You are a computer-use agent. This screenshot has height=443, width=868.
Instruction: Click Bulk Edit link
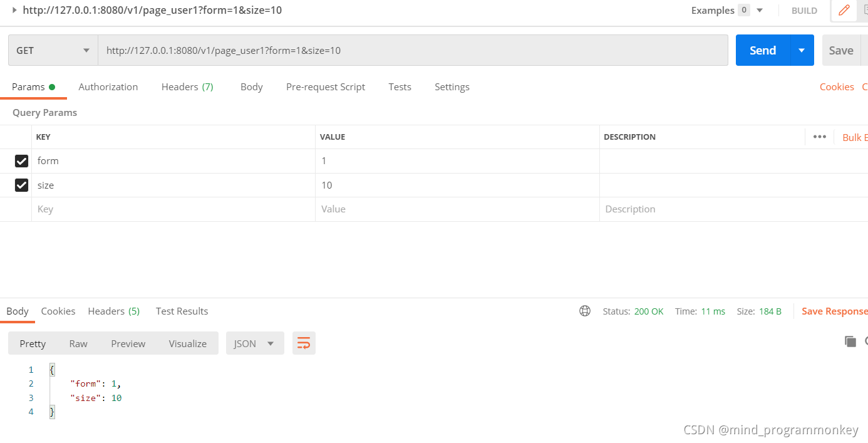(x=855, y=137)
